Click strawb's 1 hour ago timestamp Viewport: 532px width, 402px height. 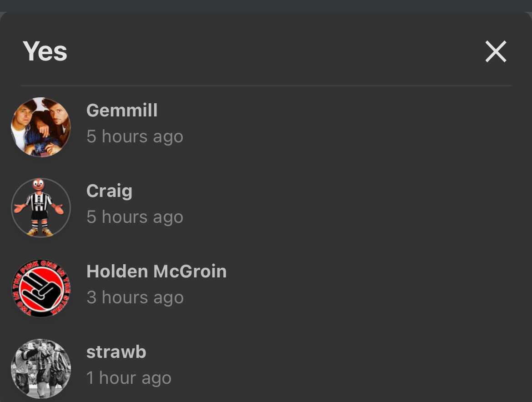(x=129, y=378)
